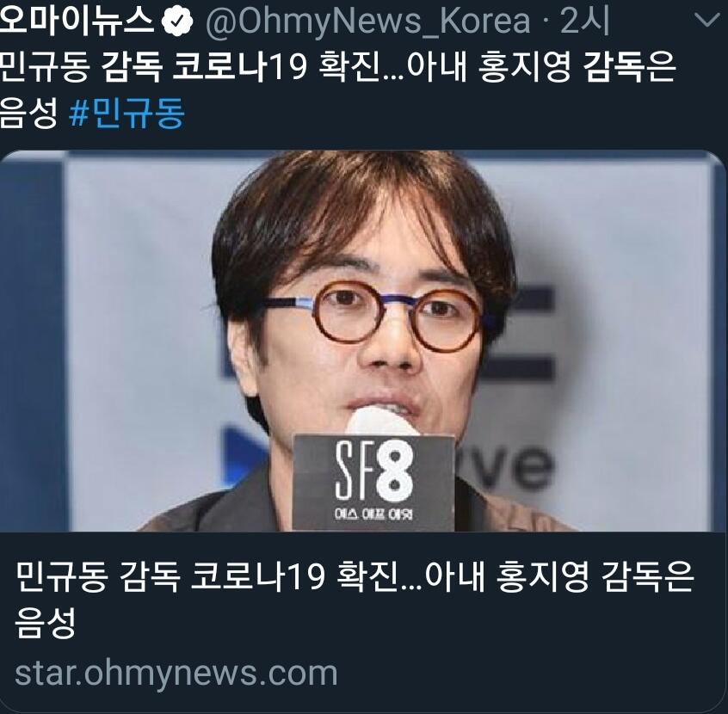Open the star.ohmynews.com domain link
728x714 pixels.
[x=176, y=674]
